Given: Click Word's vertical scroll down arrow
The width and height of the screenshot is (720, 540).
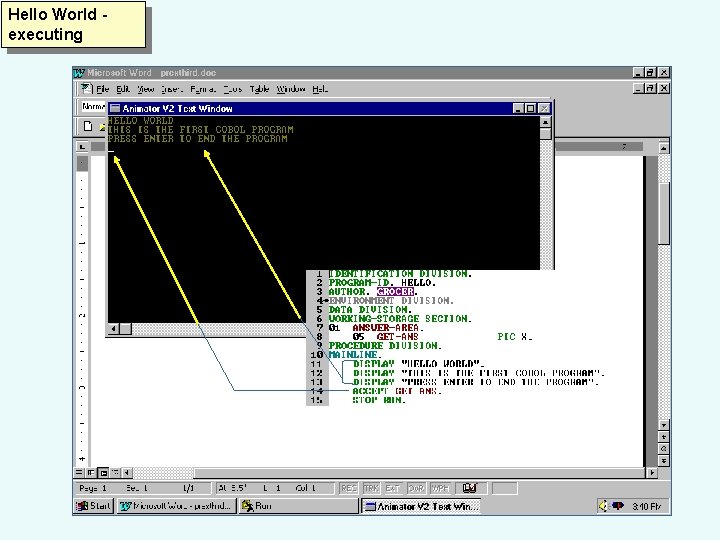Looking at the screenshot, I should pos(664,425).
